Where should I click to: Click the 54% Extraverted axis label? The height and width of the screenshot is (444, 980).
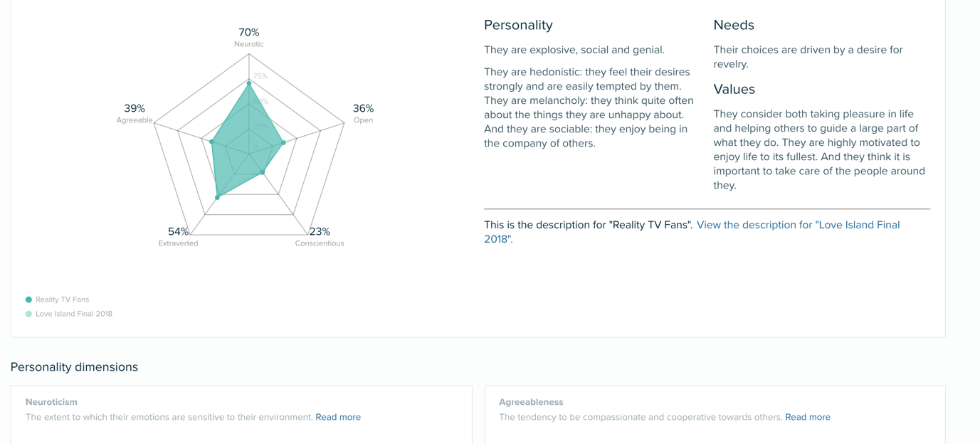click(x=179, y=232)
